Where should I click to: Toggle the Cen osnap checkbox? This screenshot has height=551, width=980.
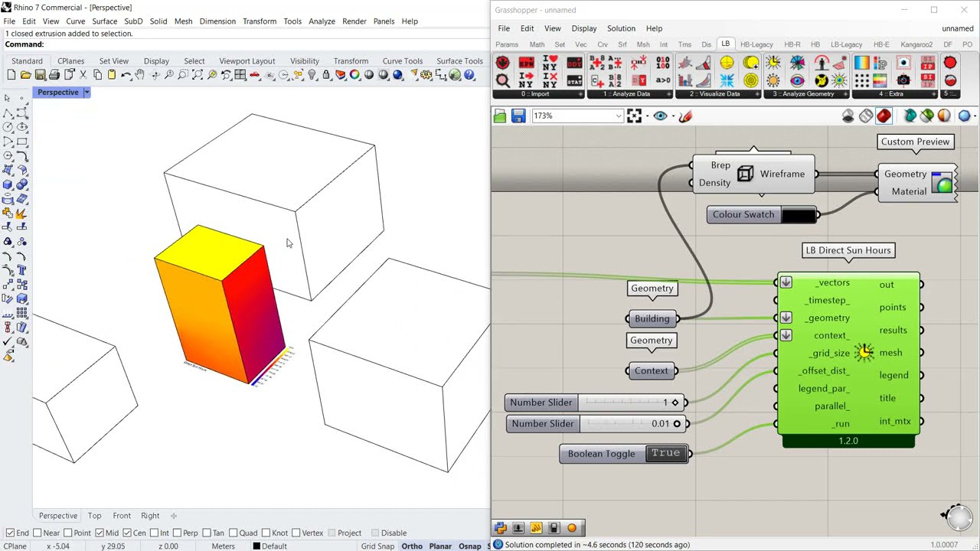point(126,533)
